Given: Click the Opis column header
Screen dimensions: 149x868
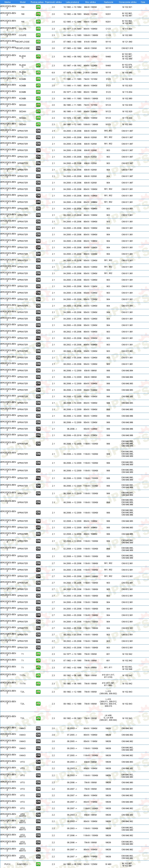Looking at the screenshot, I should (143, 2).
